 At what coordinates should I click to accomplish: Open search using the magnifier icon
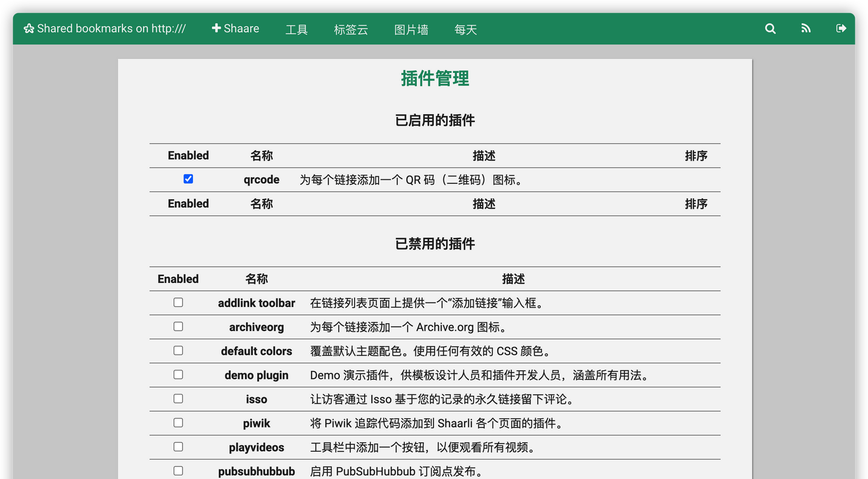click(770, 28)
